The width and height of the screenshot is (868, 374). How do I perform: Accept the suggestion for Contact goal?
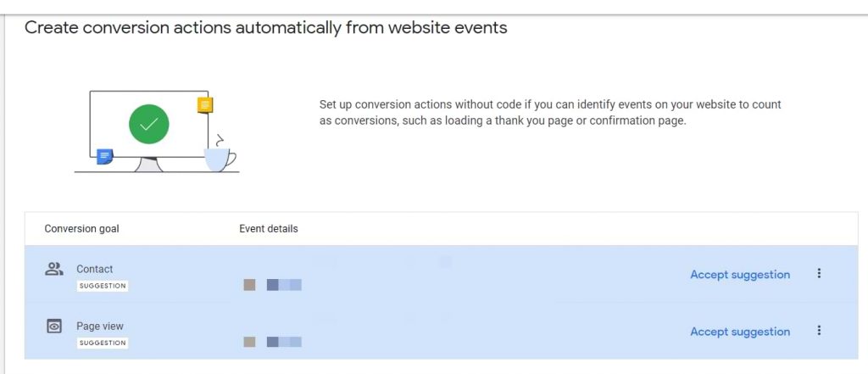click(x=740, y=275)
